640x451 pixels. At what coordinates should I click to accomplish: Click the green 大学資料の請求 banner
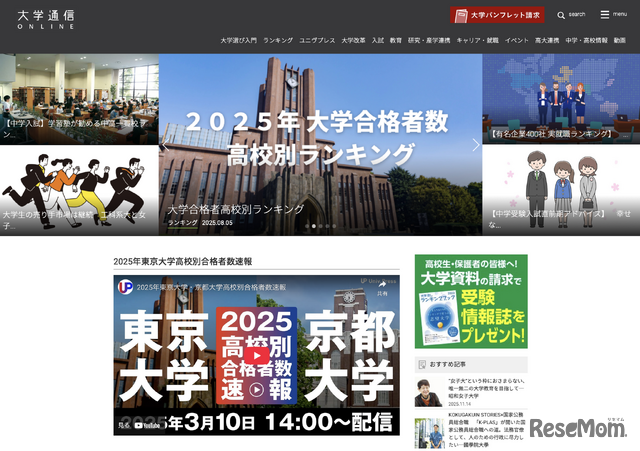[x=471, y=301]
